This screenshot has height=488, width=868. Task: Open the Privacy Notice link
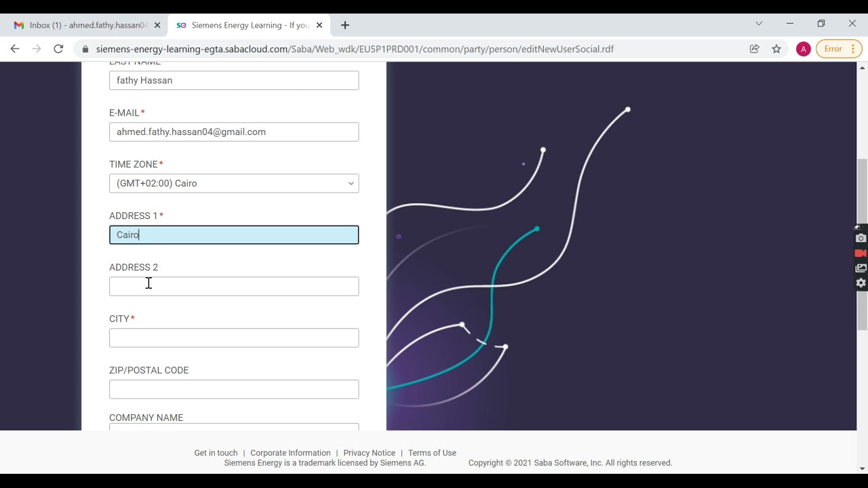369,453
